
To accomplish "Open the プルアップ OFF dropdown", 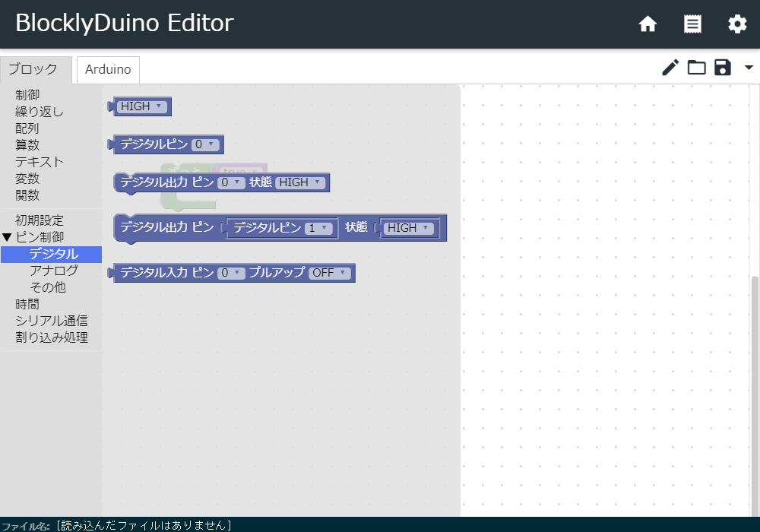I will (329, 273).
